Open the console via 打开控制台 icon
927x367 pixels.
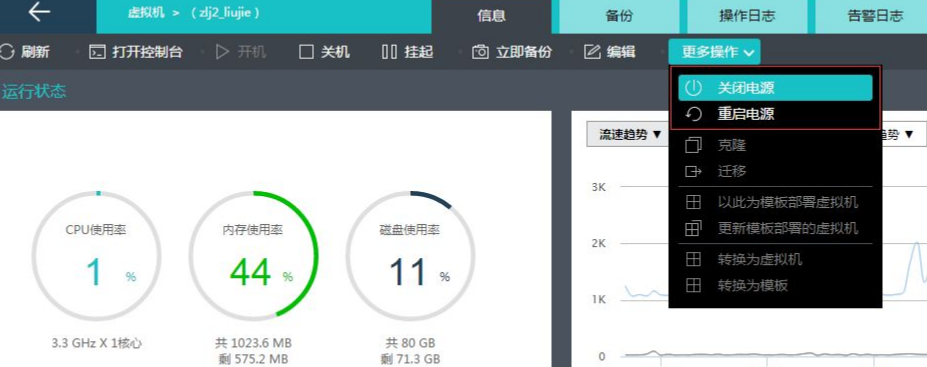[x=97, y=52]
